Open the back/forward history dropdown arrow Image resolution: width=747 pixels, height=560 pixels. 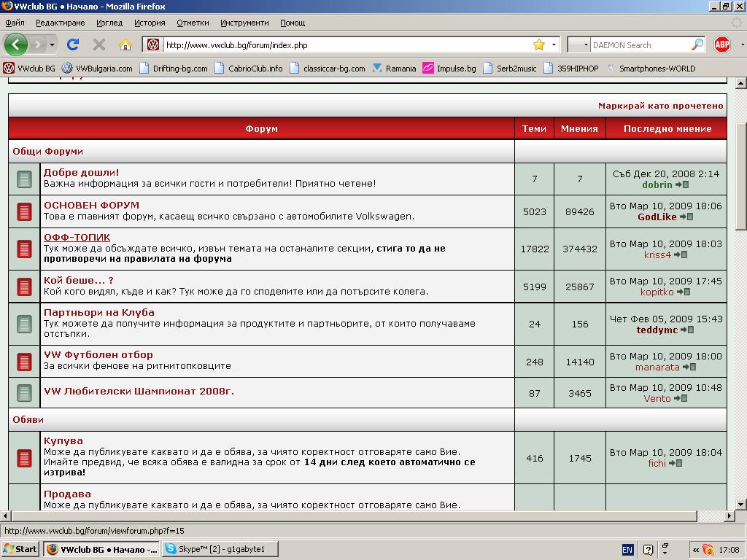coord(53,44)
